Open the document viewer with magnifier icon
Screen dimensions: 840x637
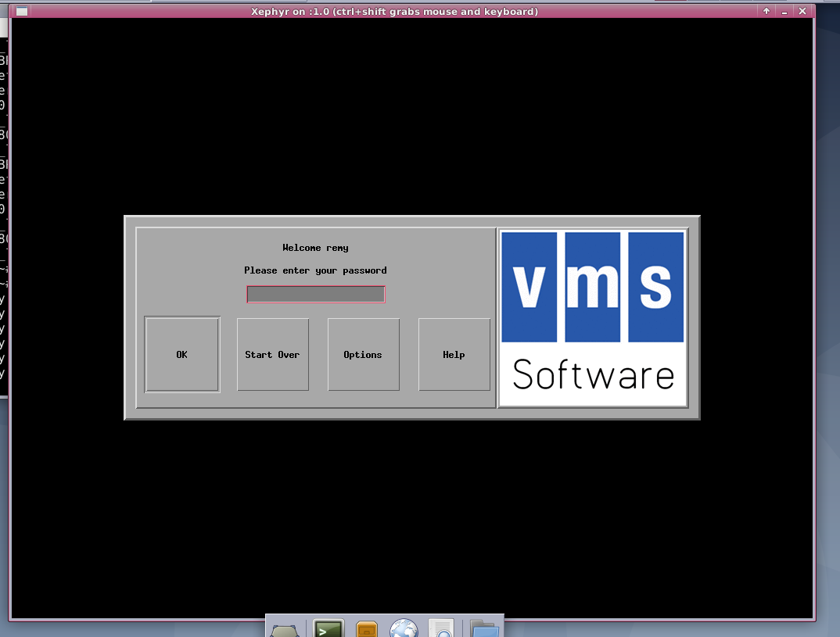[441, 627]
